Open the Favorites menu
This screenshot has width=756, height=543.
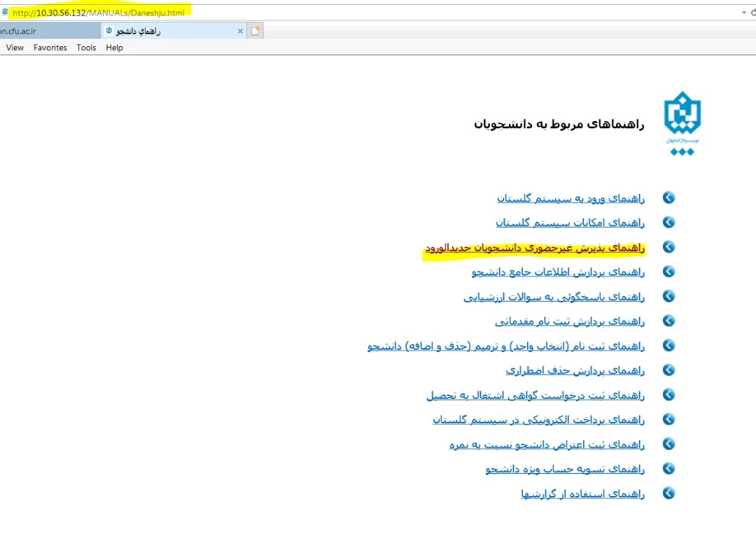[x=50, y=48]
